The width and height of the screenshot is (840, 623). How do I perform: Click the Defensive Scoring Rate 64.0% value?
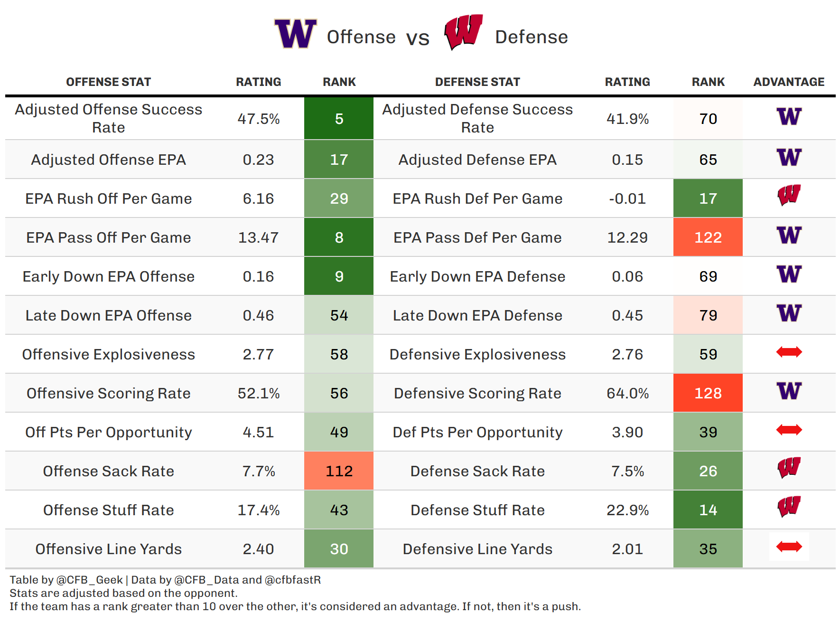(x=627, y=393)
